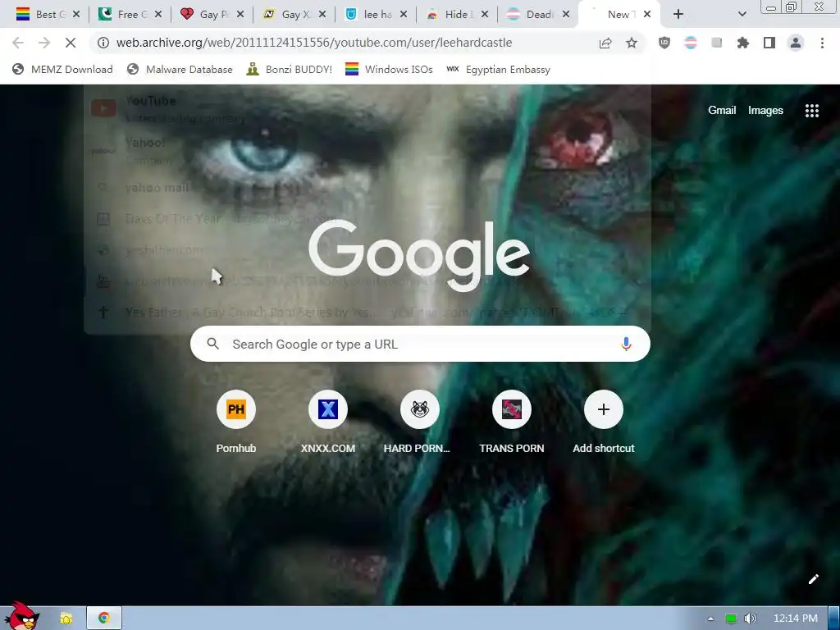Close the 'New T' tab

point(647,15)
